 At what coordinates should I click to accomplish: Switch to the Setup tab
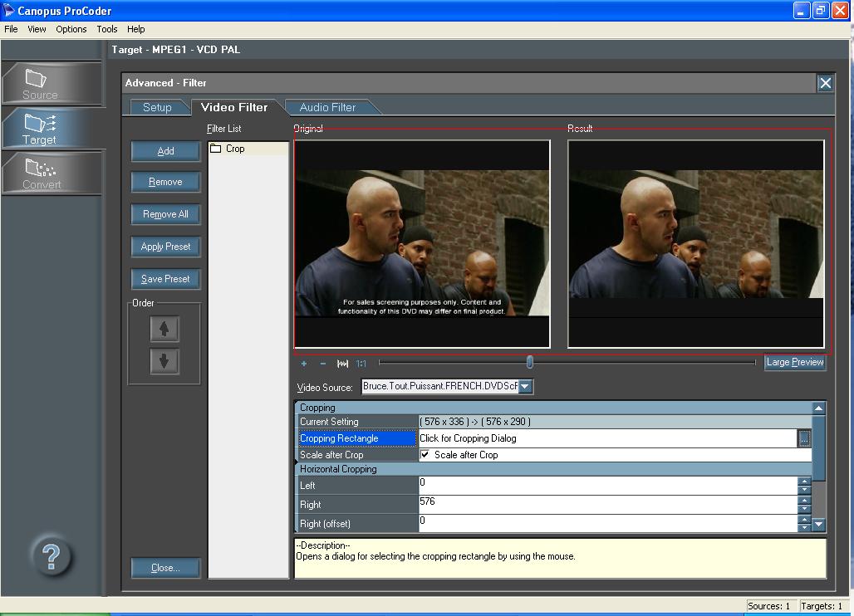tap(157, 107)
